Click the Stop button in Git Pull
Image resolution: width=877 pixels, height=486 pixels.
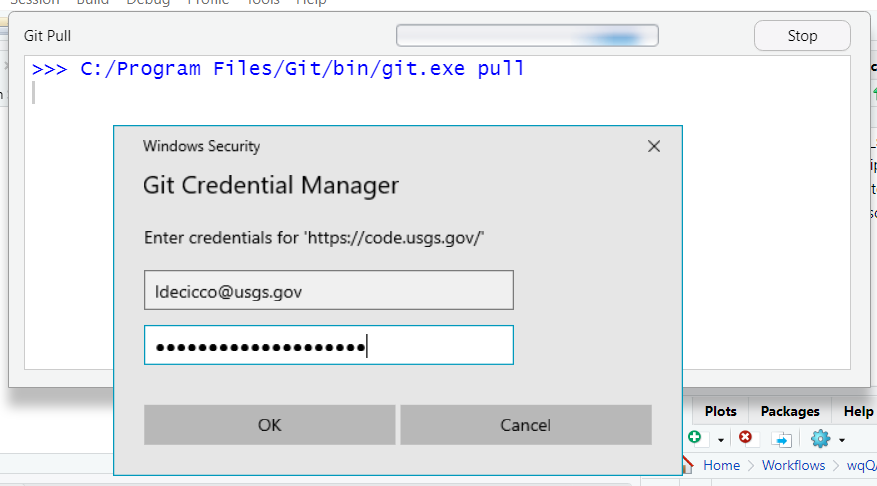pos(802,36)
